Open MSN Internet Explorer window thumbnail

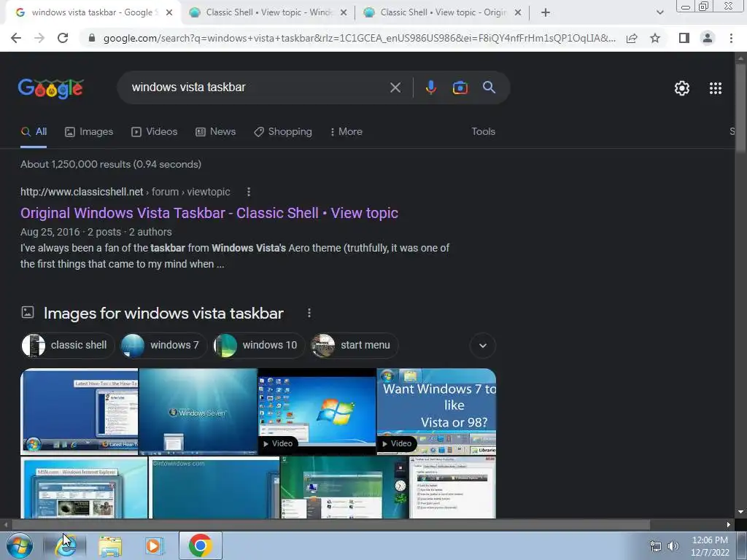coord(84,487)
